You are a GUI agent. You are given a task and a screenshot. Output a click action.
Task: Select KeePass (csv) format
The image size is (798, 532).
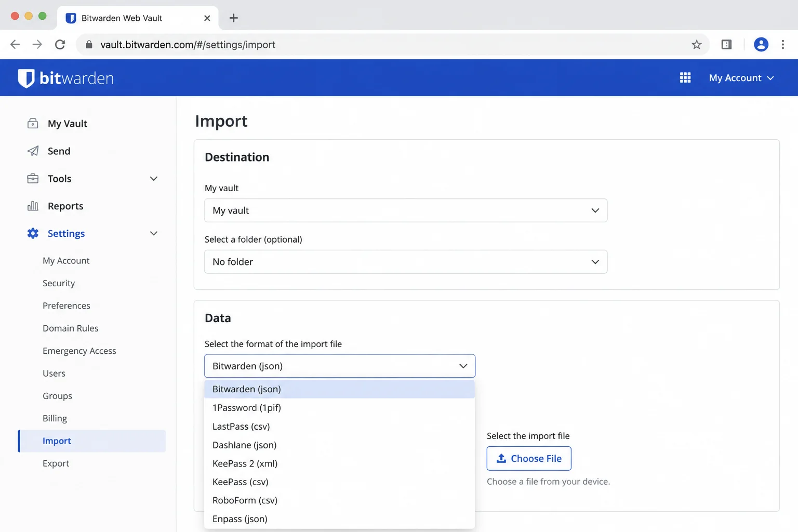tap(340, 482)
